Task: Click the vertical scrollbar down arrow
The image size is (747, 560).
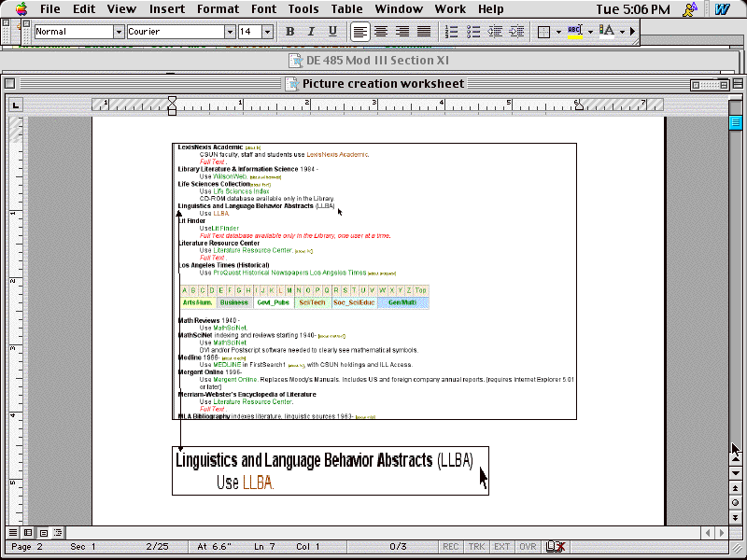Action: click(x=735, y=473)
